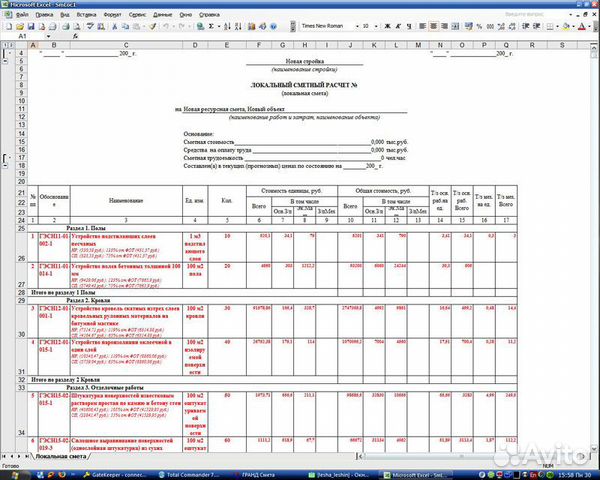Go to first sheet navigation arrow
This screenshot has height=480, width=600.
click(4, 456)
